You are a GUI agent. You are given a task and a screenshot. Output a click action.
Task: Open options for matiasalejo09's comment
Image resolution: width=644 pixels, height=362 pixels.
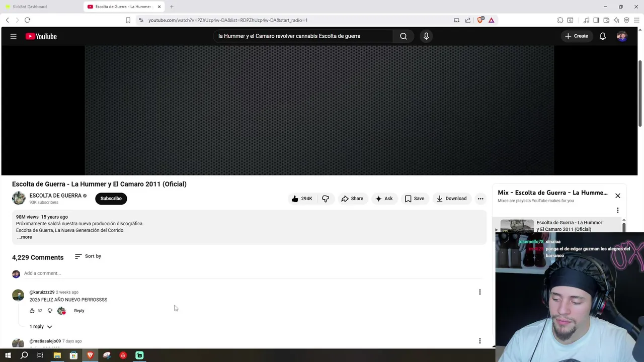479,341
